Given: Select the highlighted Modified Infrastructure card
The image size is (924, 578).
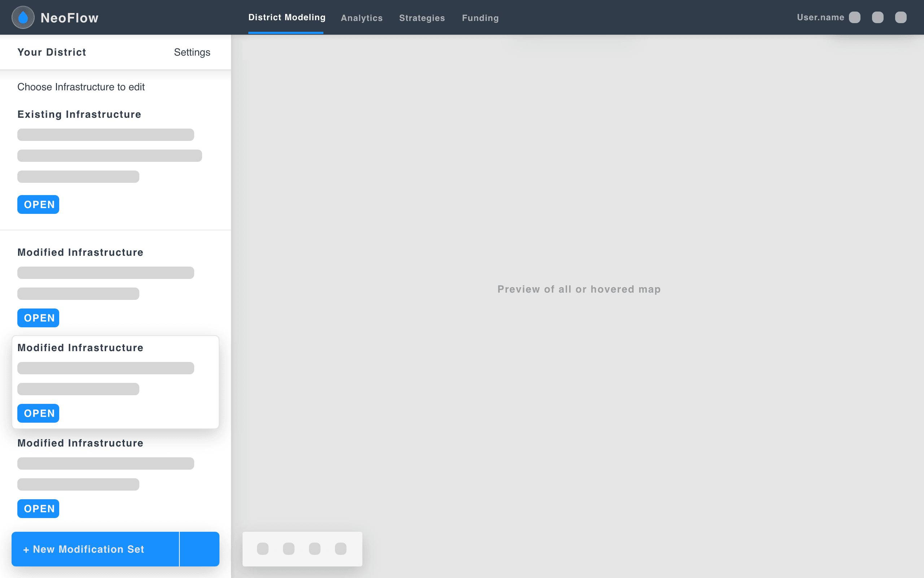Looking at the screenshot, I should (115, 382).
